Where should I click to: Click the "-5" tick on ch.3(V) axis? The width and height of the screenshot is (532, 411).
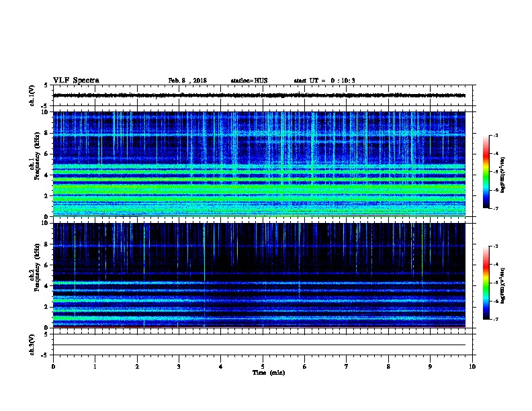[x=44, y=355]
